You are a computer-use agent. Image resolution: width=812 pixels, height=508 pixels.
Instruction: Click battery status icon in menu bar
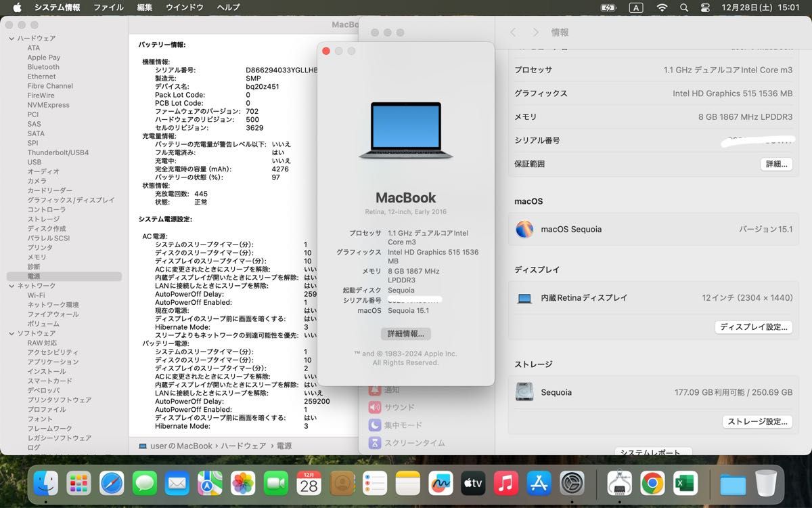(x=608, y=7)
